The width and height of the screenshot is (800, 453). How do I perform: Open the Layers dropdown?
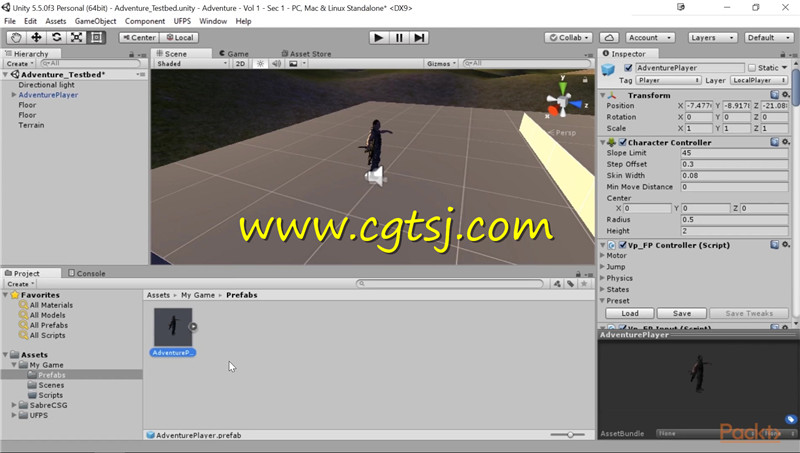[x=712, y=38]
